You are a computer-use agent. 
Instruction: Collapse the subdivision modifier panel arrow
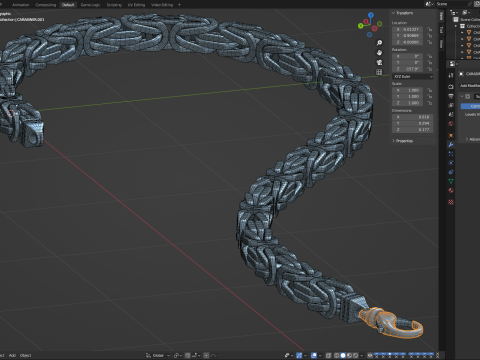[462, 96]
